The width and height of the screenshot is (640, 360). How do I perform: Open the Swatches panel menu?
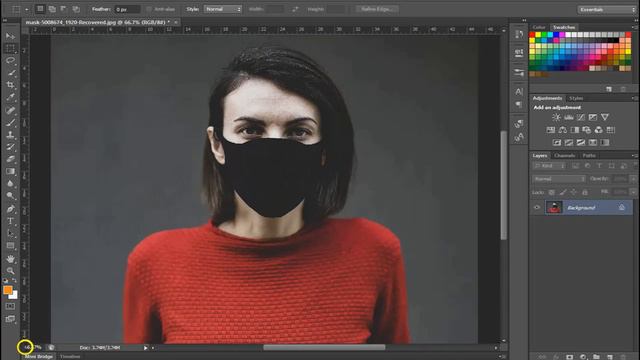coord(635,27)
